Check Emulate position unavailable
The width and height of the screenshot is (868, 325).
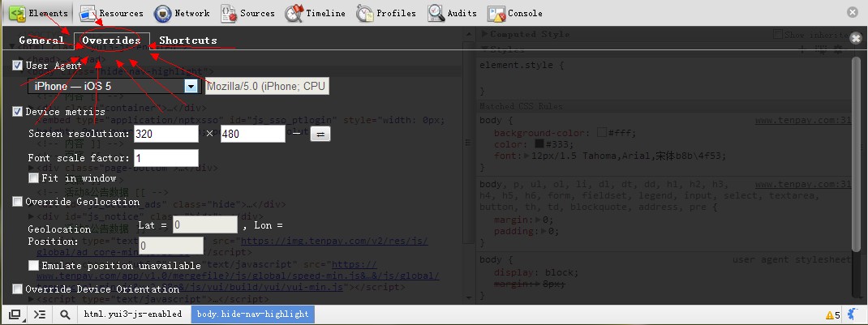[34, 265]
